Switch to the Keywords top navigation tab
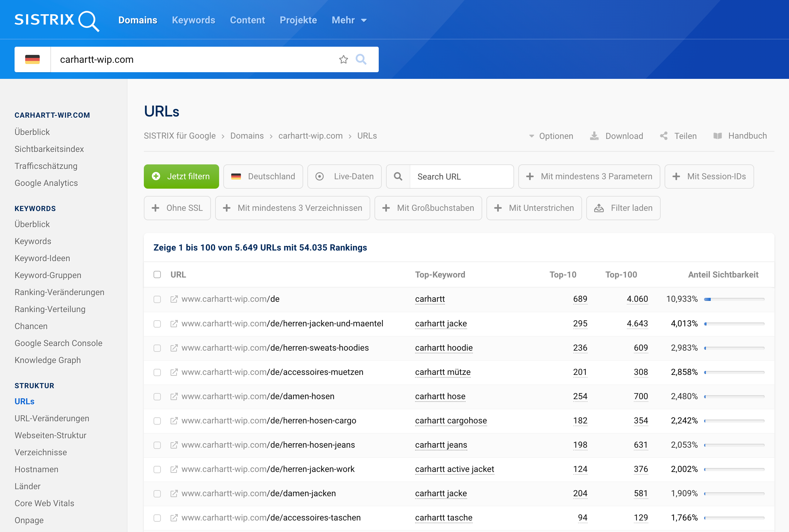Screen dimensions: 789x532 [x=193, y=20]
